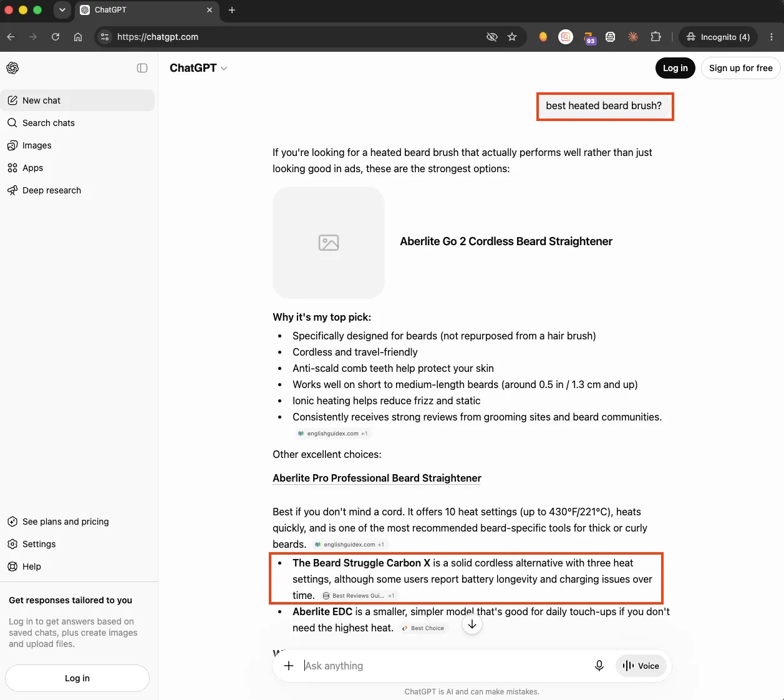Start a New chat
This screenshot has height=700, width=784.
(x=77, y=100)
